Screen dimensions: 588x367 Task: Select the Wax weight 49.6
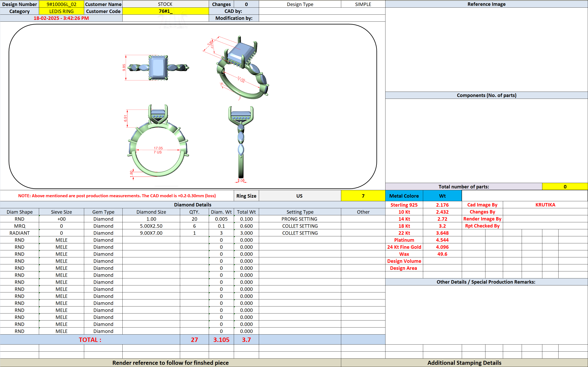[x=442, y=254]
